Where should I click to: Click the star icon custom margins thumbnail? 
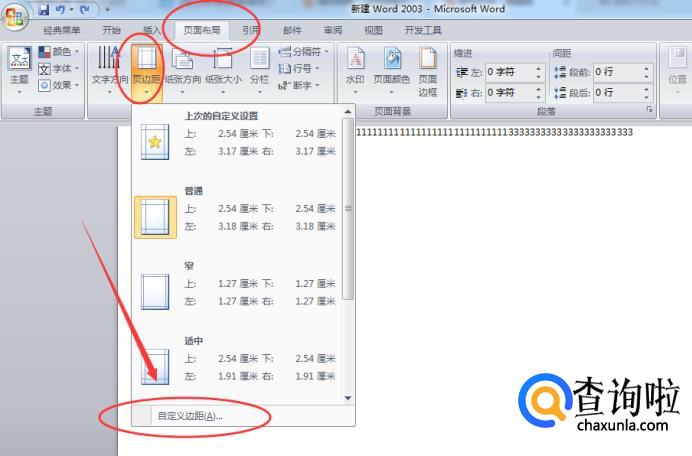tap(155, 142)
